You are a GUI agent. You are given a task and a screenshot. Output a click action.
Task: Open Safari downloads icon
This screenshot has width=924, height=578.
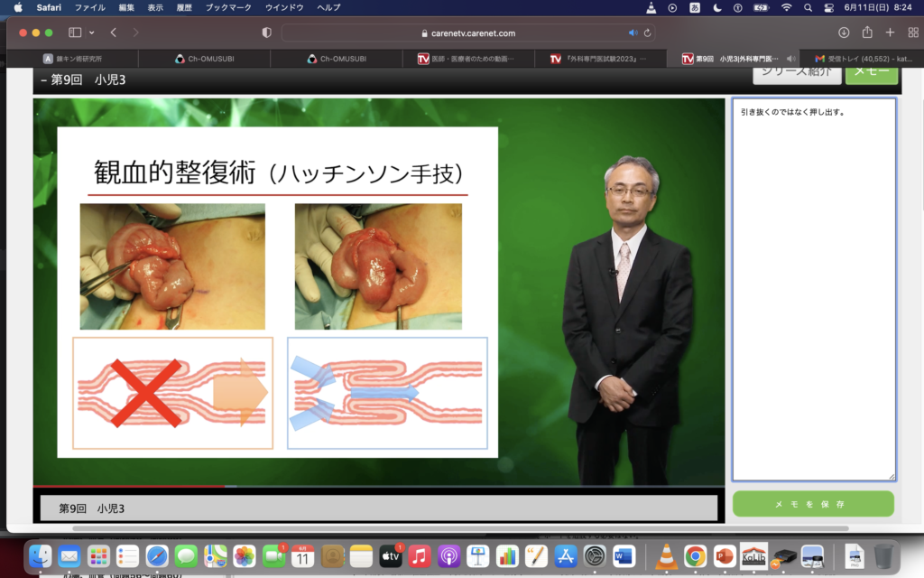point(844,33)
